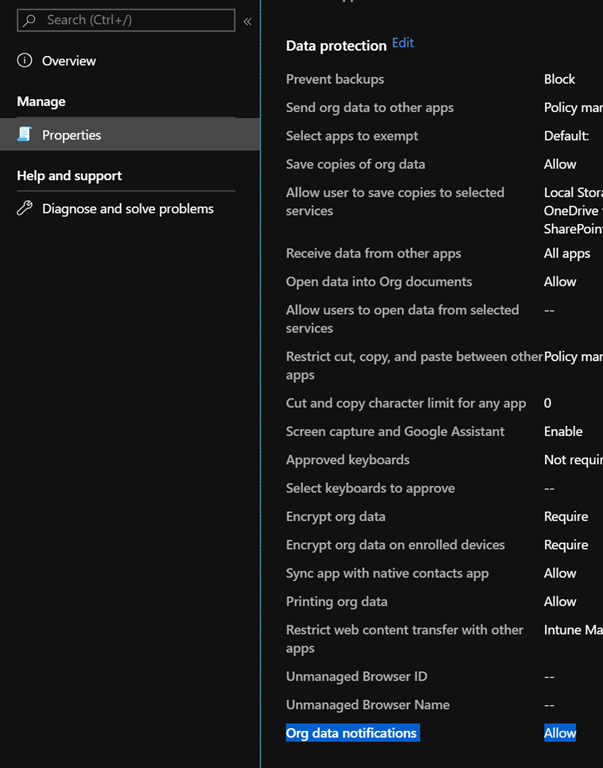
Task: Click the search magnifier icon
Action: click(30, 20)
